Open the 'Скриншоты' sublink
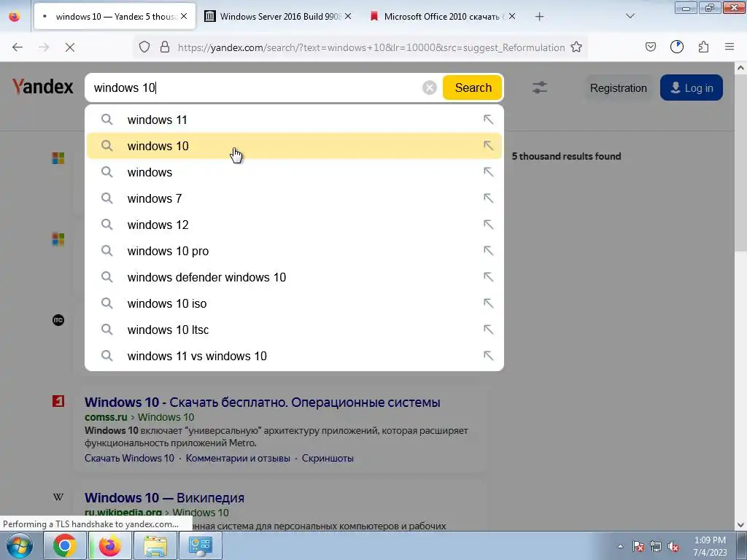The width and height of the screenshot is (747, 560). [x=328, y=458]
